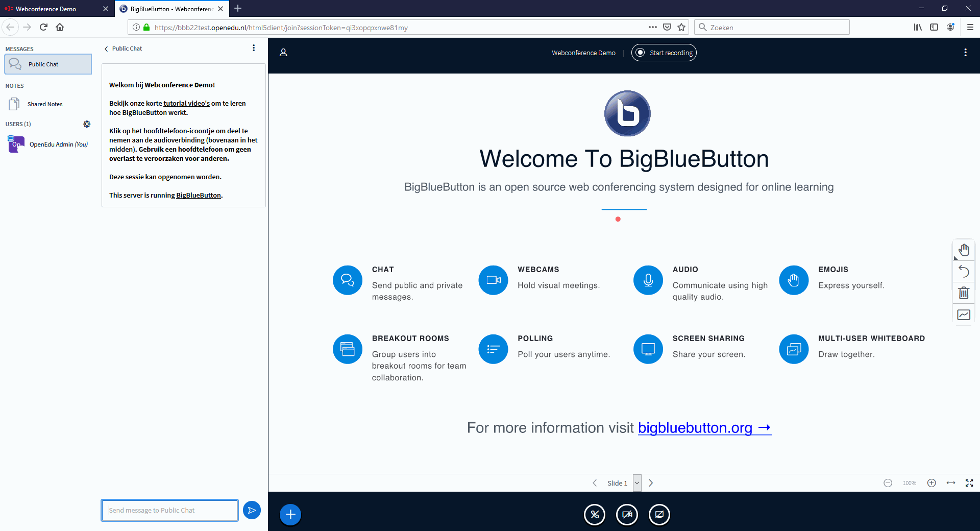Click the BigBlueButton logo on the slide

627,113
